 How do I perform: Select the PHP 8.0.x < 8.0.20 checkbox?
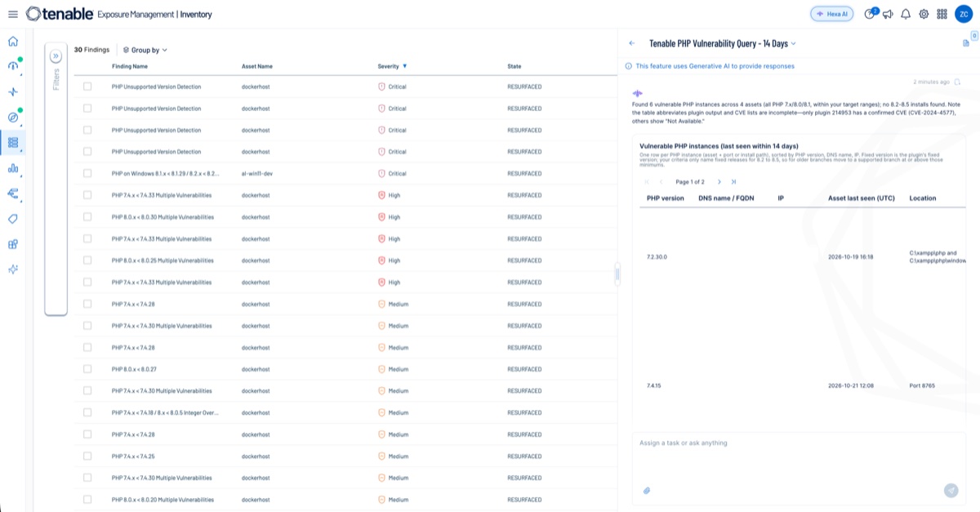[87, 500]
